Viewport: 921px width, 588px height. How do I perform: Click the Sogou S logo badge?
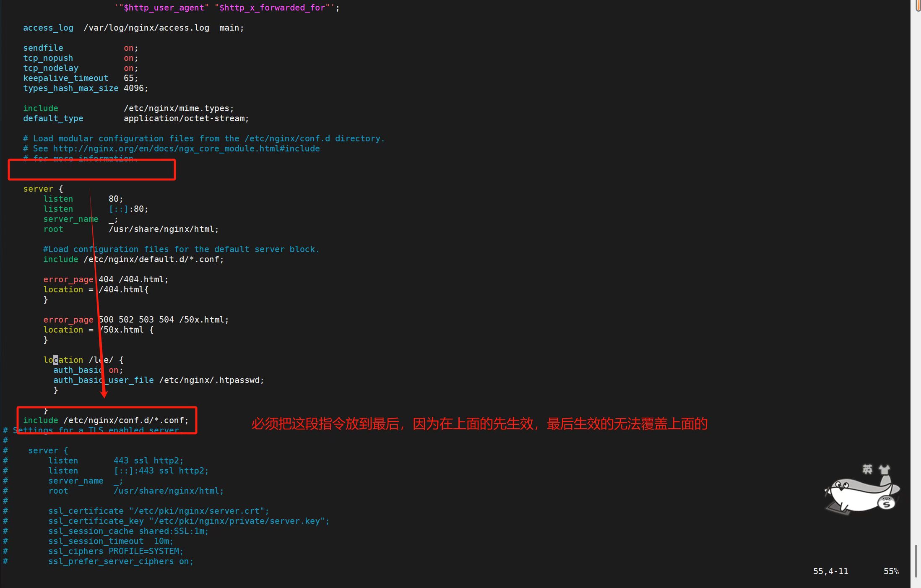886,504
